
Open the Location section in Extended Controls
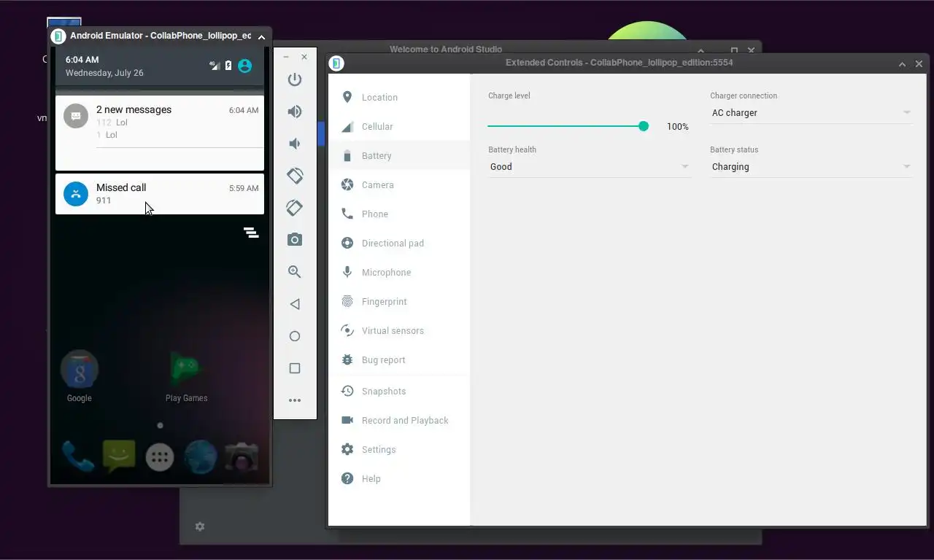coord(399,97)
